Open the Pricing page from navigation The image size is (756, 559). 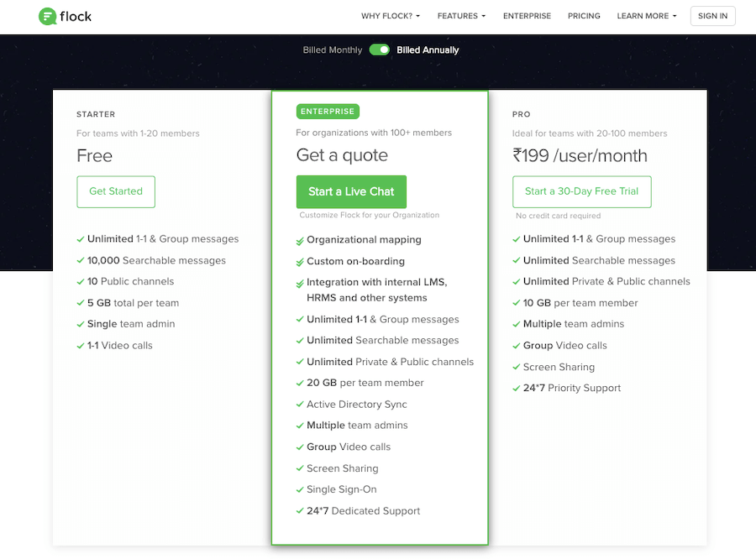point(584,16)
